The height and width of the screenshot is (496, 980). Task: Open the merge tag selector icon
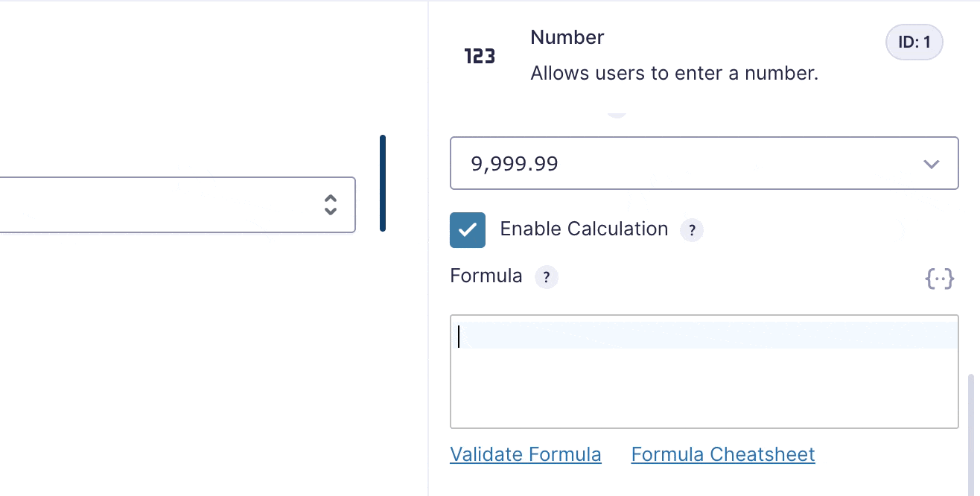point(940,279)
